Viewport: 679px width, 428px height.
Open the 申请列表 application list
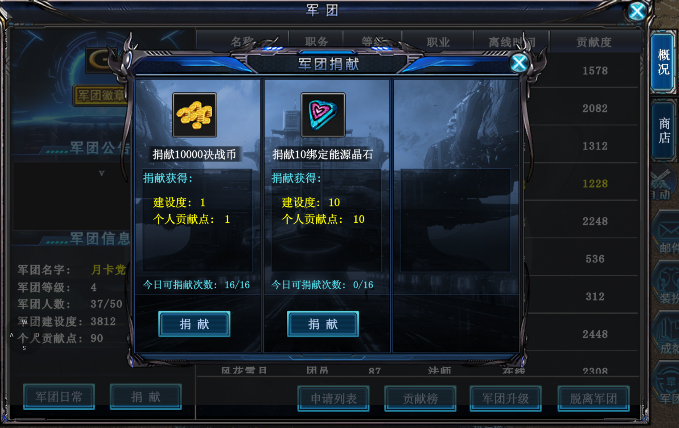(333, 399)
